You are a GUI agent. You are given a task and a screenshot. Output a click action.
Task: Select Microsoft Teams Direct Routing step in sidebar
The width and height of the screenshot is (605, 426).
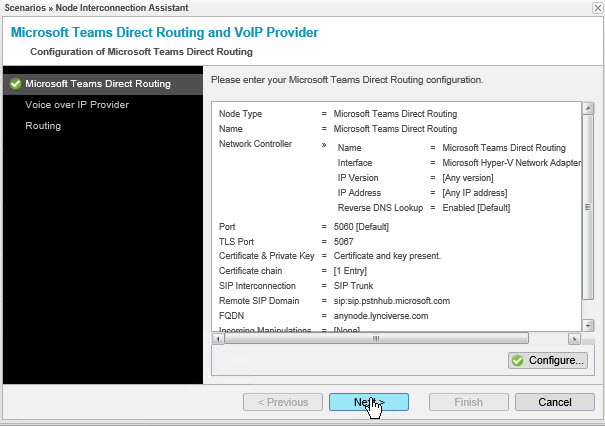[98, 84]
